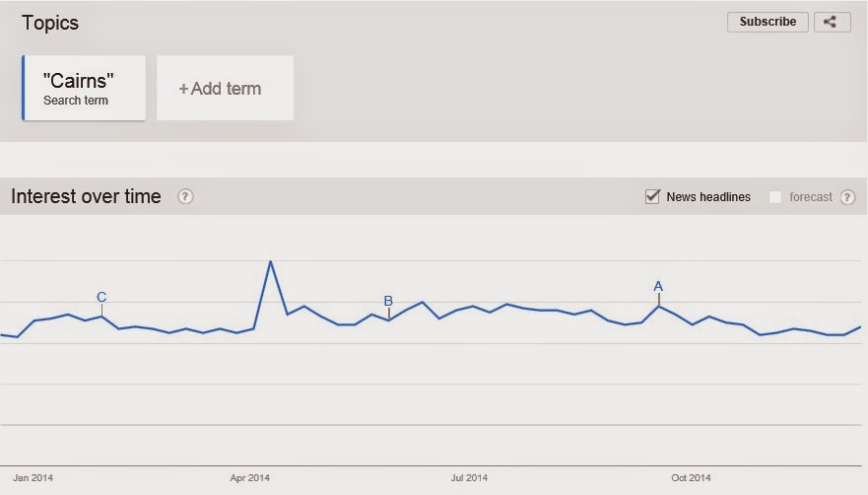Click the Oct 2014 axis label
This screenshot has width=868, height=495.
click(691, 478)
